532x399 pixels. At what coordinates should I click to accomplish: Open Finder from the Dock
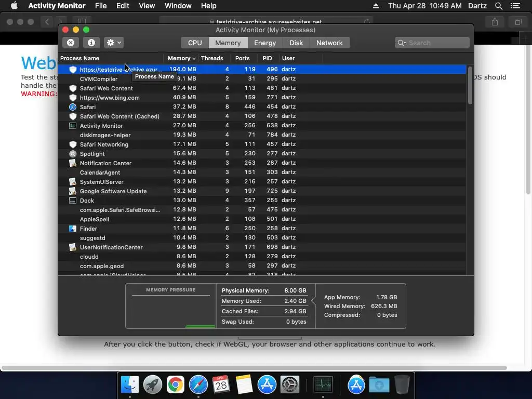pos(130,384)
